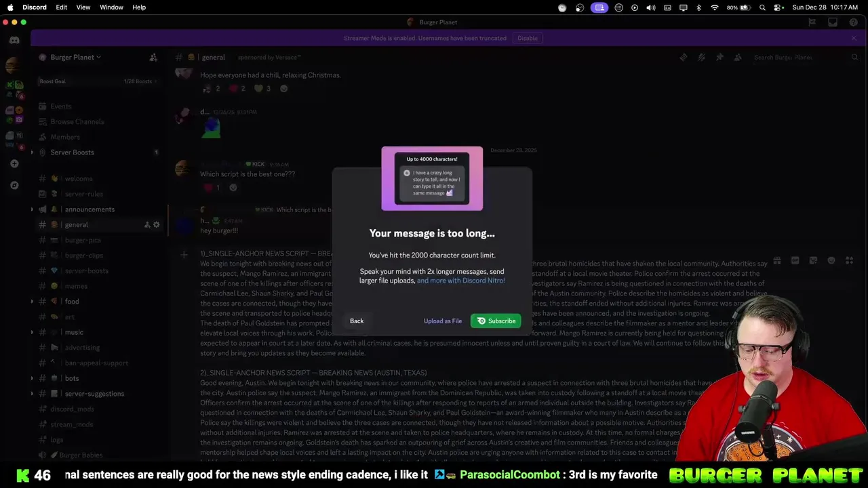Viewport: 868px width, 488px height.
Task: Click general channel's create invite icon
Action: click(x=147, y=225)
